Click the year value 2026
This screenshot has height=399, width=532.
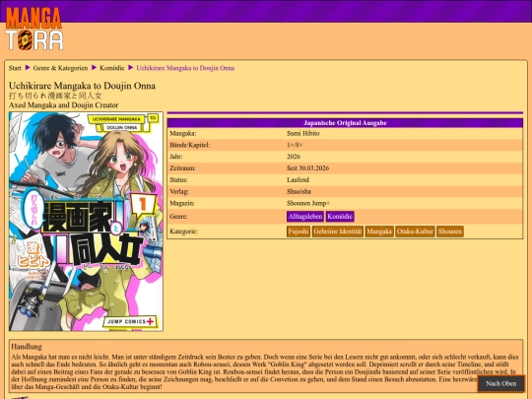(294, 157)
